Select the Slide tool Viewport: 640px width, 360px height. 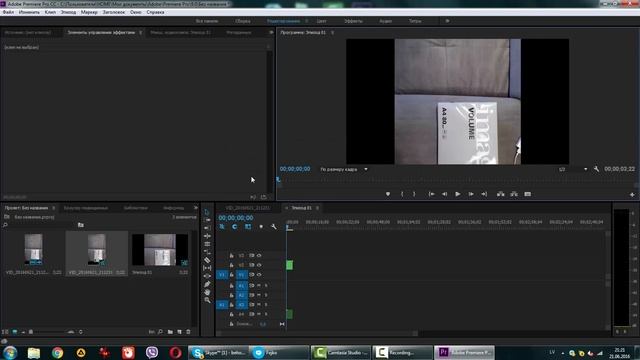click(x=207, y=276)
